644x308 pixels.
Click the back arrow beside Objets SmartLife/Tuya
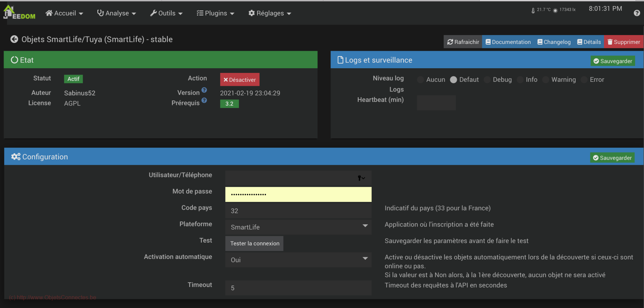(14, 39)
